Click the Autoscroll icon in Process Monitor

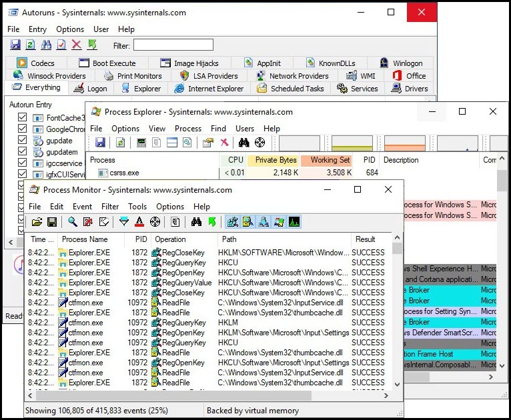(88, 222)
